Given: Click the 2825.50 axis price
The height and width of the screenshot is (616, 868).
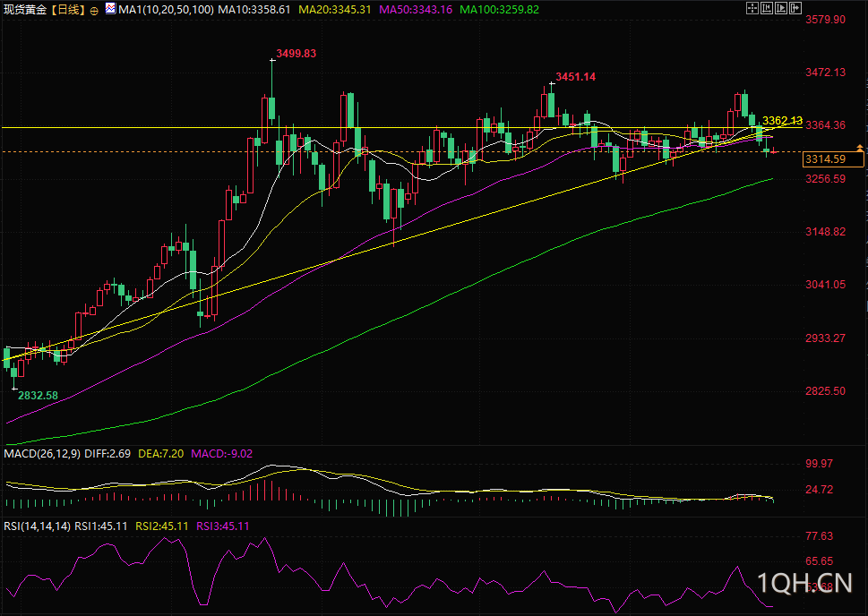Looking at the screenshot, I should pyautogui.click(x=825, y=391).
